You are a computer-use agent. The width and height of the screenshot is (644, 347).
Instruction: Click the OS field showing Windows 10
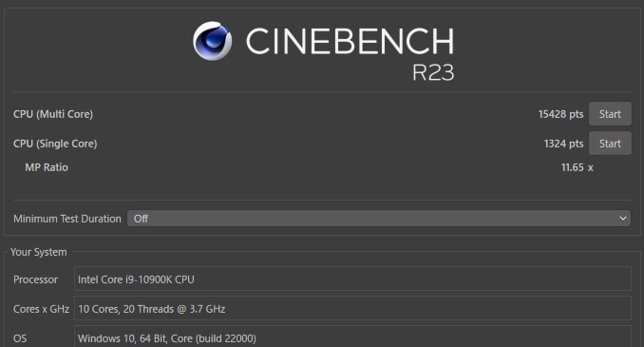pos(352,337)
